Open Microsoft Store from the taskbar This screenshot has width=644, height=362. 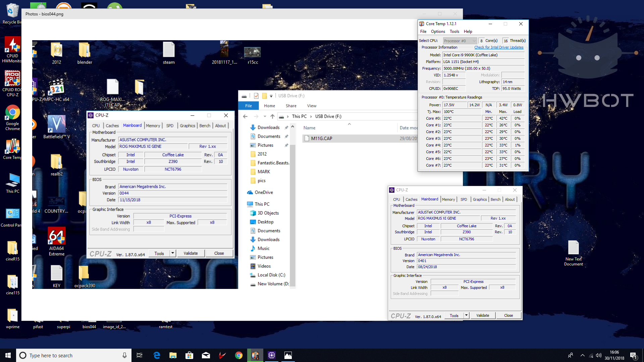(190, 355)
